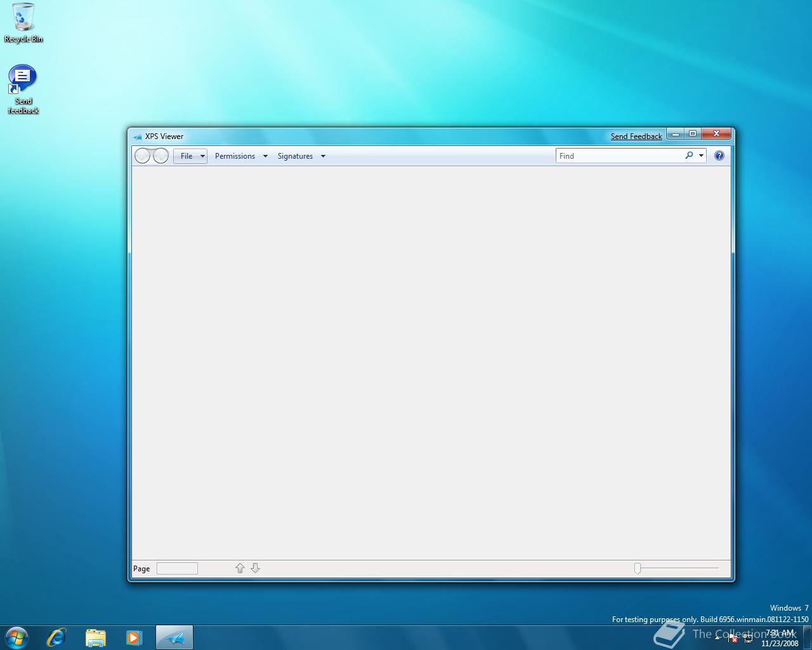
Task: Click the forward navigation arrow in XPS Viewer
Action: click(x=161, y=156)
